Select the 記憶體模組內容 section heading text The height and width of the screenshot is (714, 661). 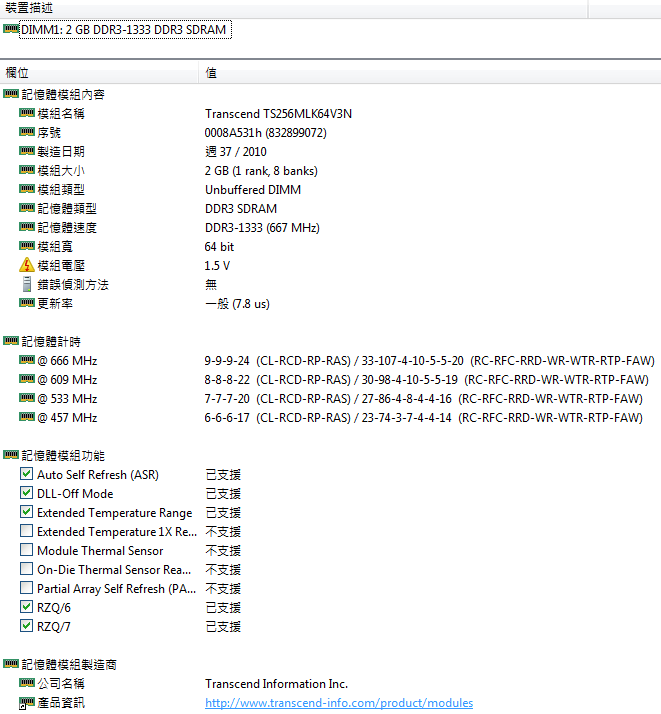click(63, 95)
